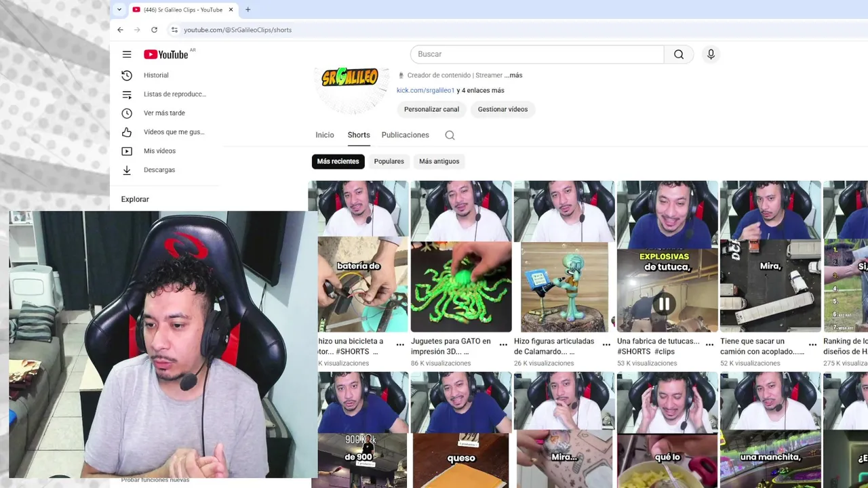Open a new browser tab
This screenshot has height=488, width=868.
[248, 9]
